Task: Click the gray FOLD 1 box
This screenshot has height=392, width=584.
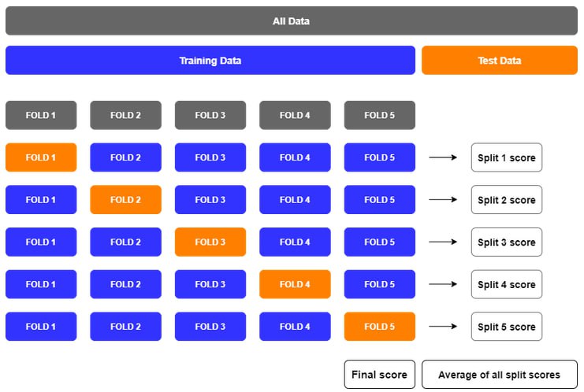Action: tap(41, 115)
